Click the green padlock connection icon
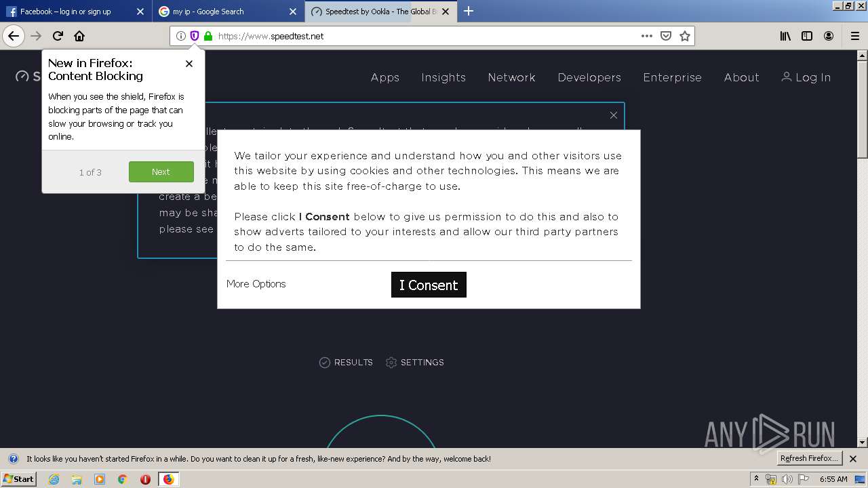Screen dimensions: 868x488 pos(208,36)
